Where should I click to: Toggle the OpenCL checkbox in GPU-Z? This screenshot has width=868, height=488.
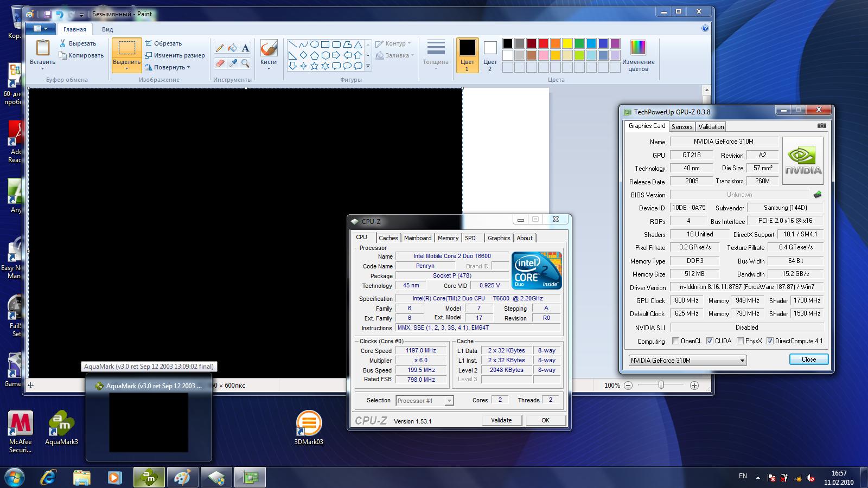[675, 341]
